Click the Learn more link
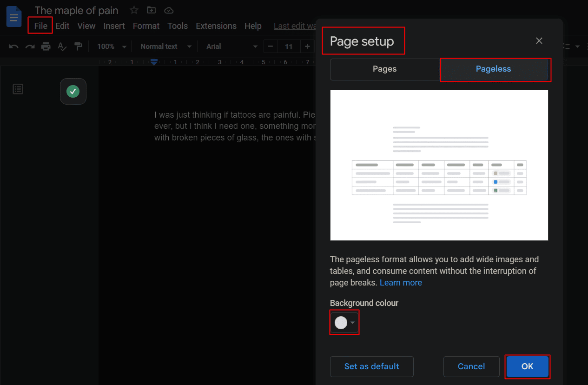Viewport: 588px width, 385px height. point(401,283)
